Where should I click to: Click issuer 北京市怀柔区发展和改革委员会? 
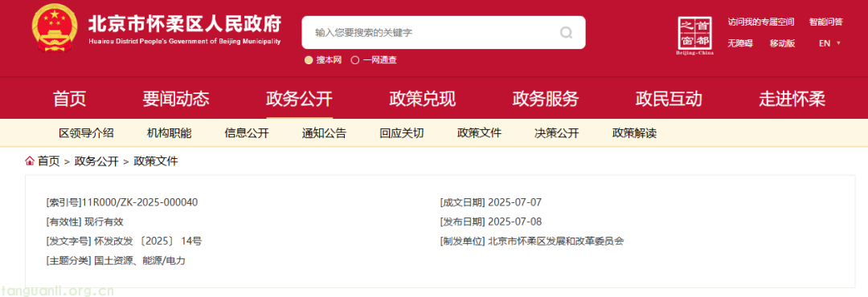(556, 241)
